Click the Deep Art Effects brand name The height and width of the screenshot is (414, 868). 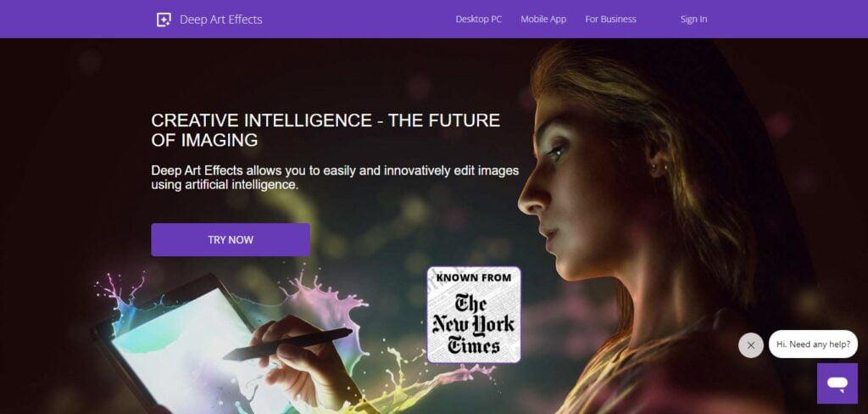[x=221, y=20]
